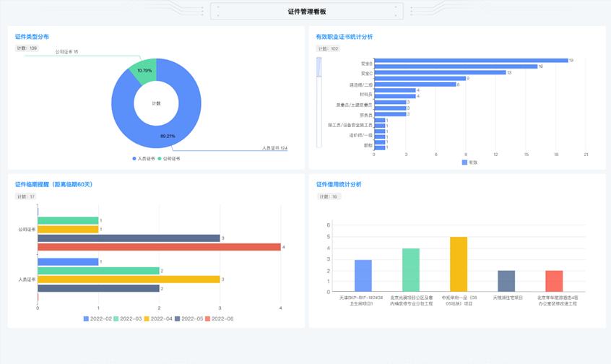This screenshot has width=611, height=364.
Task: Click the 计数: 139 count badge
Action: (27, 48)
